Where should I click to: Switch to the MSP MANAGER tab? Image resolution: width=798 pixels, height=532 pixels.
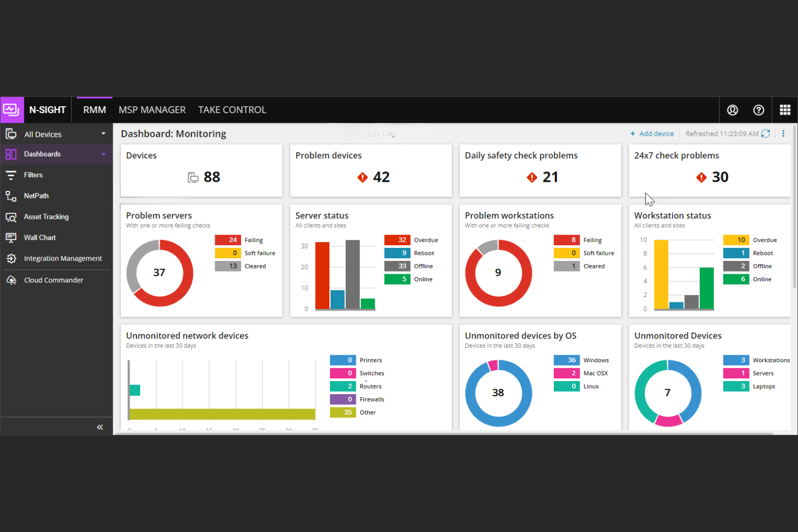pos(152,110)
